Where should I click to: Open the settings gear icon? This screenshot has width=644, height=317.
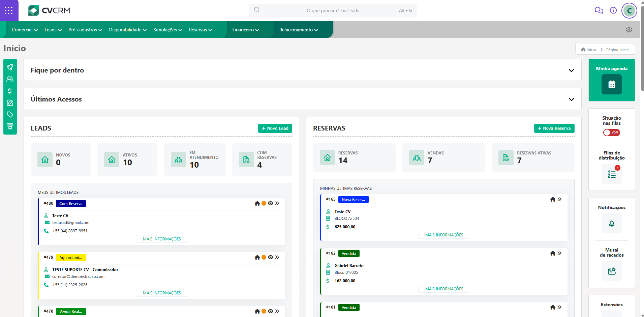629,30
